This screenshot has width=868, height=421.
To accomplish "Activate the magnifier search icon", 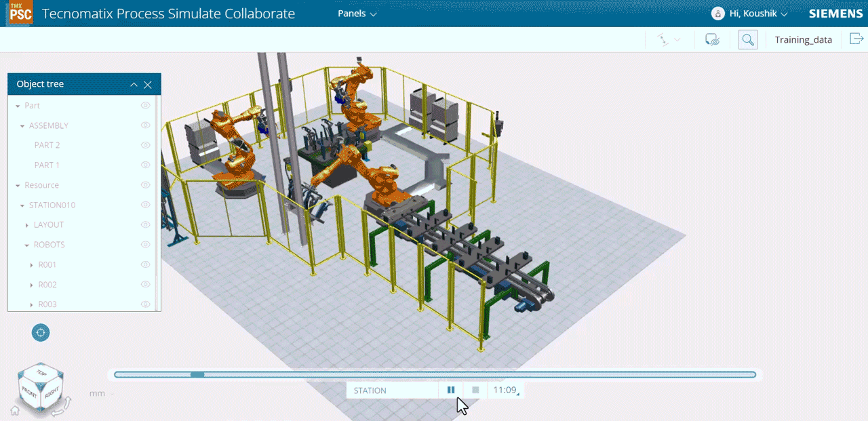I will coord(748,40).
